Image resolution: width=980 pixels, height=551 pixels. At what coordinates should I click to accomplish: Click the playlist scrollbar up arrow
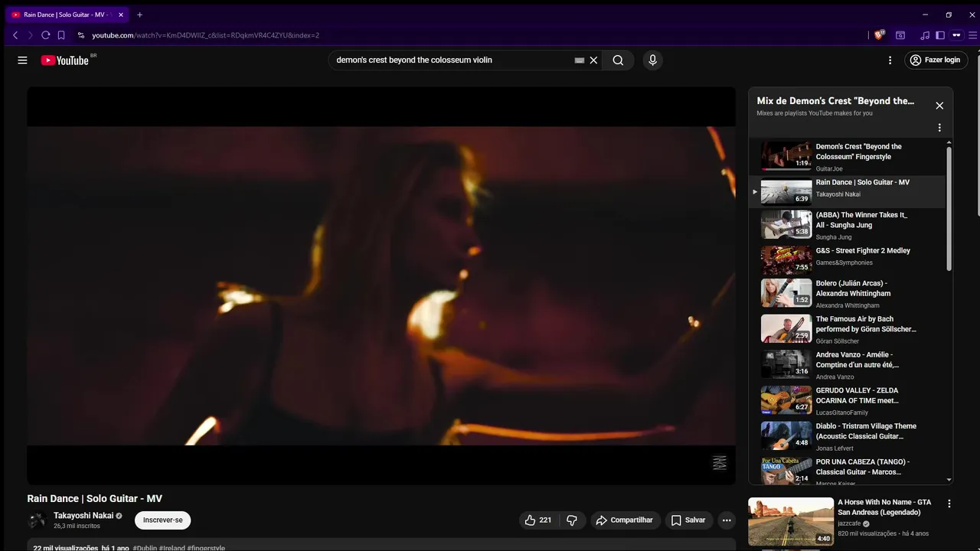pyautogui.click(x=949, y=142)
